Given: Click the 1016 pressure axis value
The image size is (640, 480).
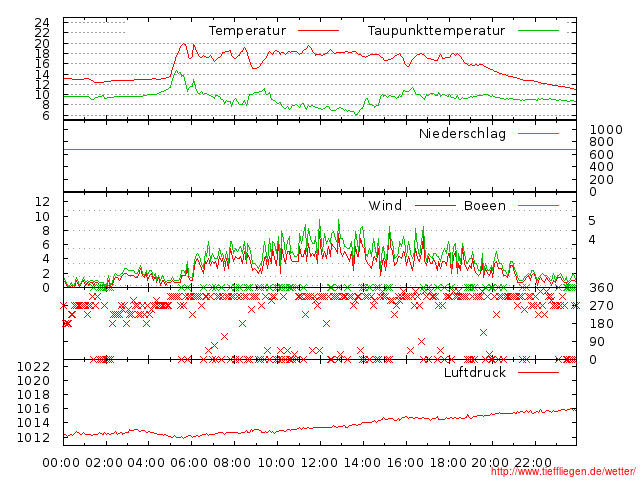Looking at the screenshot, I should click(x=33, y=409).
